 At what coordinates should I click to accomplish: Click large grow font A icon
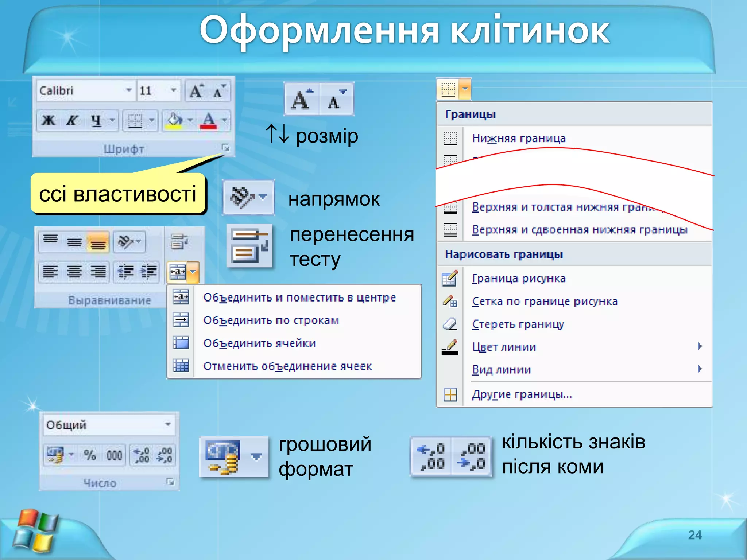pyautogui.click(x=302, y=99)
